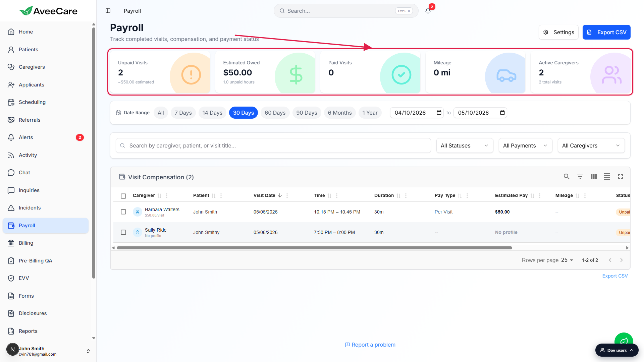Select the 1 Year range
The height and width of the screenshot is (362, 644).
[370, 113]
